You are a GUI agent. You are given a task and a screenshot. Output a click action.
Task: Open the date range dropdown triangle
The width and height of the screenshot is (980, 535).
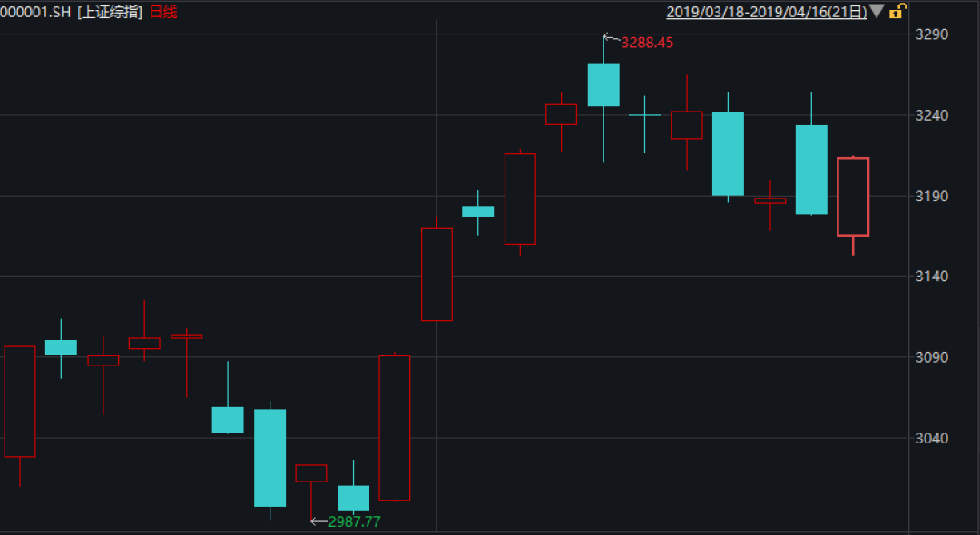click(877, 11)
